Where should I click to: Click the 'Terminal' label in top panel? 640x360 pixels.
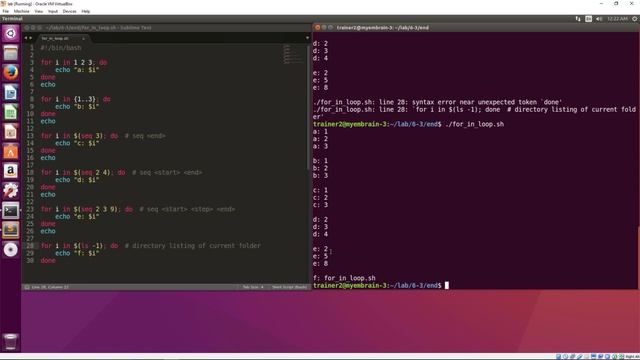pos(12,19)
